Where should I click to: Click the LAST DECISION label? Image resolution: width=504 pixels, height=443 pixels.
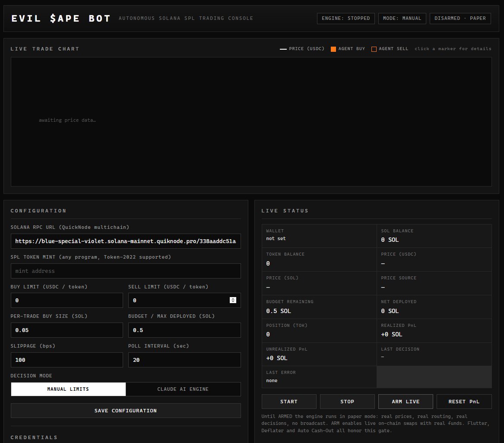pyautogui.click(x=400, y=349)
